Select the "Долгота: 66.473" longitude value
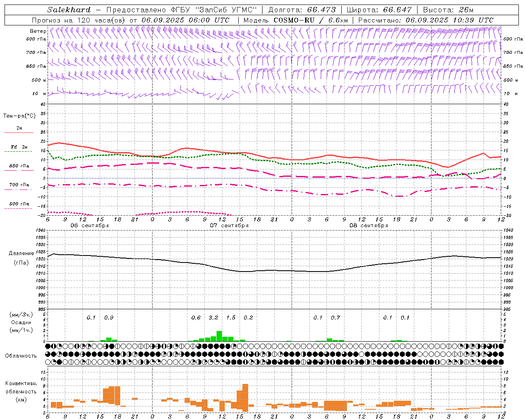The image size is (525, 420). [302, 10]
